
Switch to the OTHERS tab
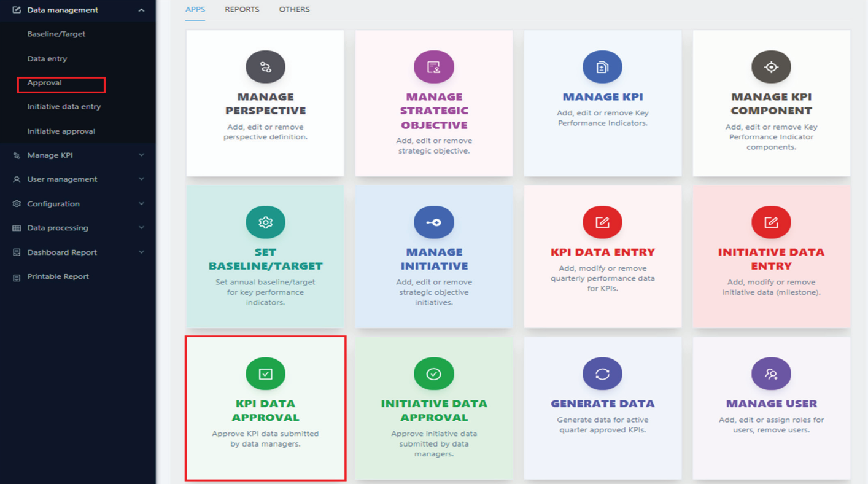[294, 10]
